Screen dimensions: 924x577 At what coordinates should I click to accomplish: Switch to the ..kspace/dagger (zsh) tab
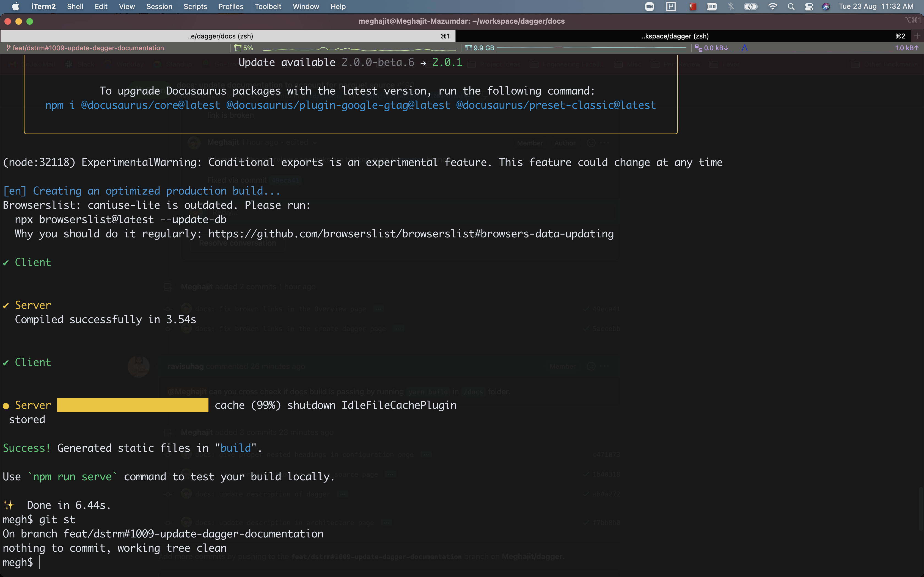point(675,36)
